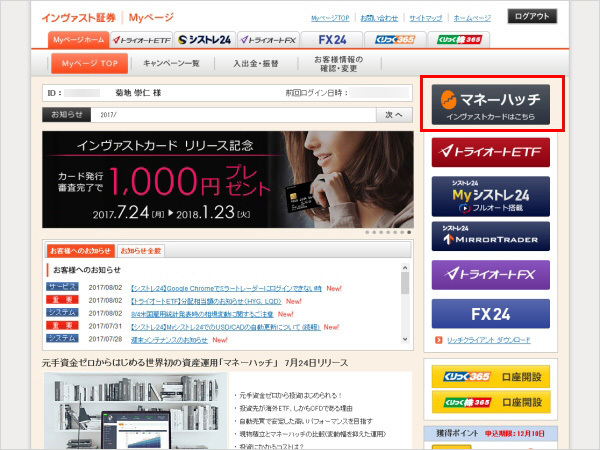This screenshot has height=450, width=600.
Task: Click the 次へ news button
Action: (x=394, y=115)
